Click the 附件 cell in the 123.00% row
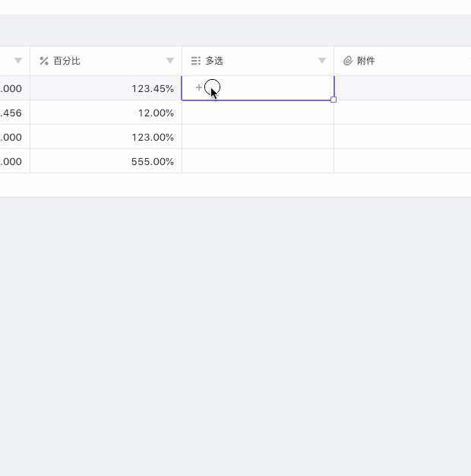Viewport: 471px width, 476px height. coord(403,137)
